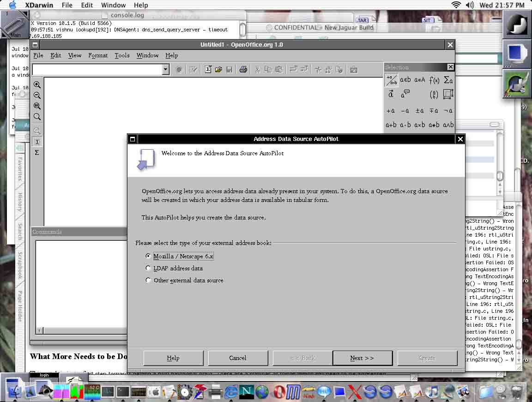Click the Wi-Fi status icon in menu bar
This screenshot has height=402, width=532.
pos(456,5)
